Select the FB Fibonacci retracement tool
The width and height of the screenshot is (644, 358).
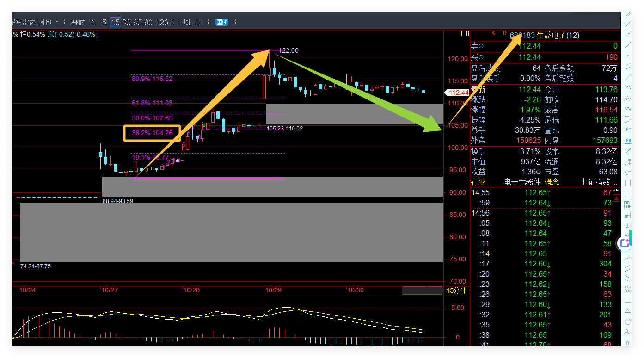click(x=627, y=140)
